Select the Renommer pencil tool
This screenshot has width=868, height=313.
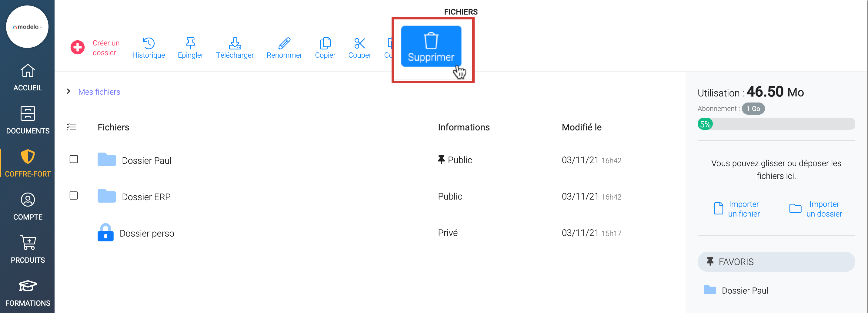284,43
